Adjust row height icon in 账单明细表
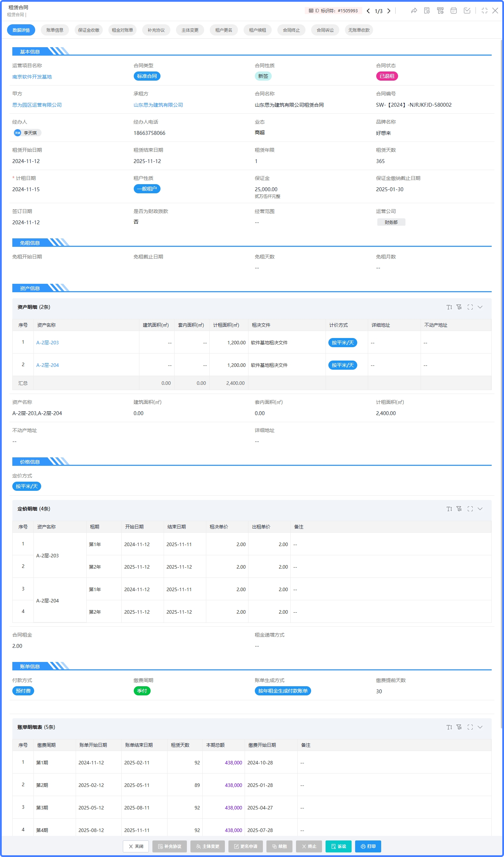The image size is (504, 857). pos(449,727)
